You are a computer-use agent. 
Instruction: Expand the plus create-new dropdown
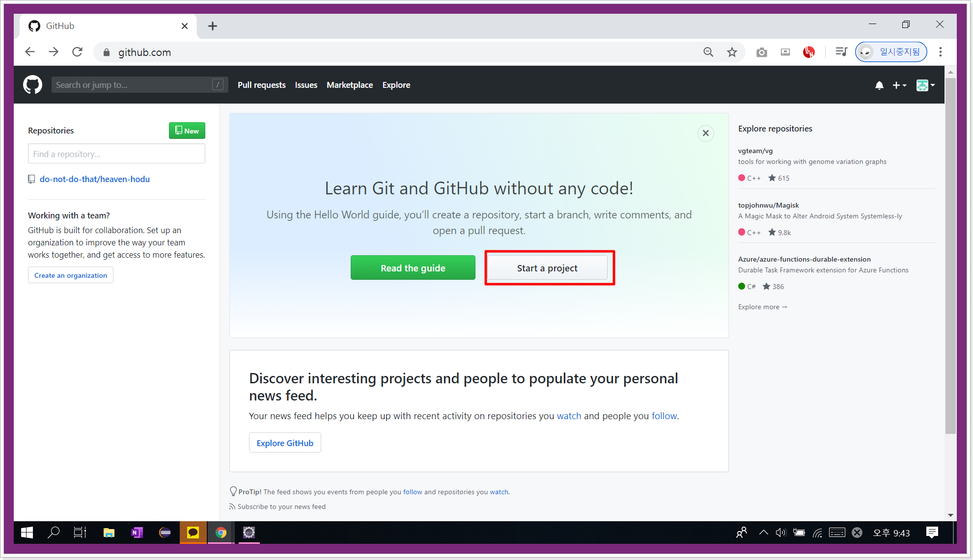pos(899,85)
